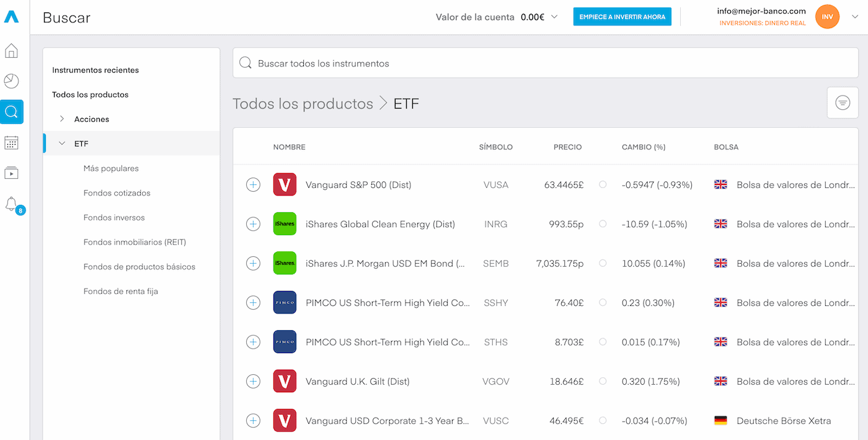This screenshot has width=868, height=440.
Task: Click the INV avatar circle
Action: (x=827, y=17)
